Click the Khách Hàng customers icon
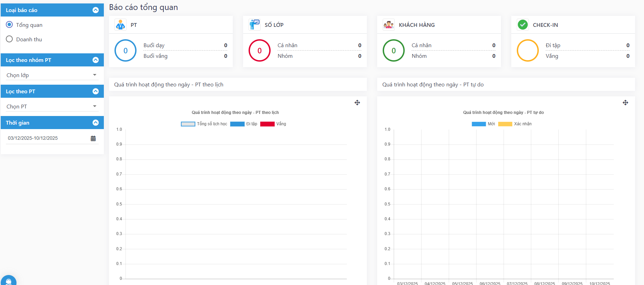This screenshot has height=285, width=644. coord(389,25)
